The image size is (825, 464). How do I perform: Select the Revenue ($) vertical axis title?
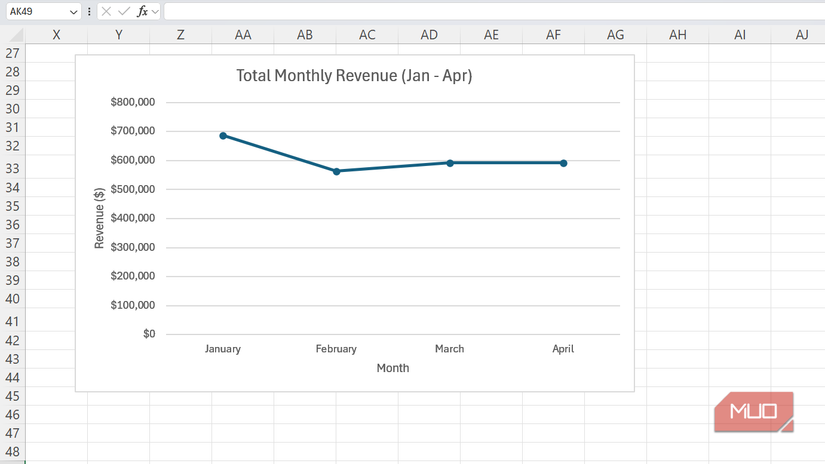[x=99, y=218]
